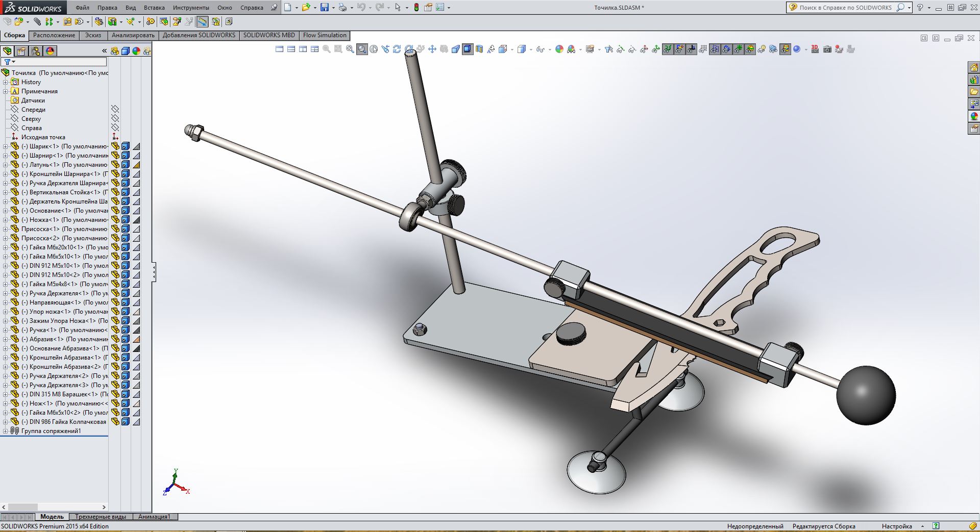The image size is (980, 532).
Task: Click the appearance swatch triangle for Латунь<1>
Action: pyautogui.click(x=136, y=165)
